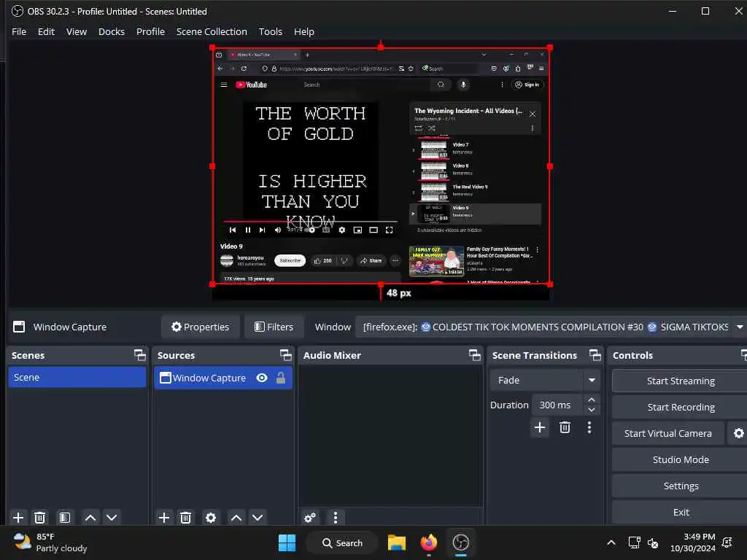Screen dimensions: 747x560
Task: Open source properties gear in Sources dock
Action: click(211, 517)
